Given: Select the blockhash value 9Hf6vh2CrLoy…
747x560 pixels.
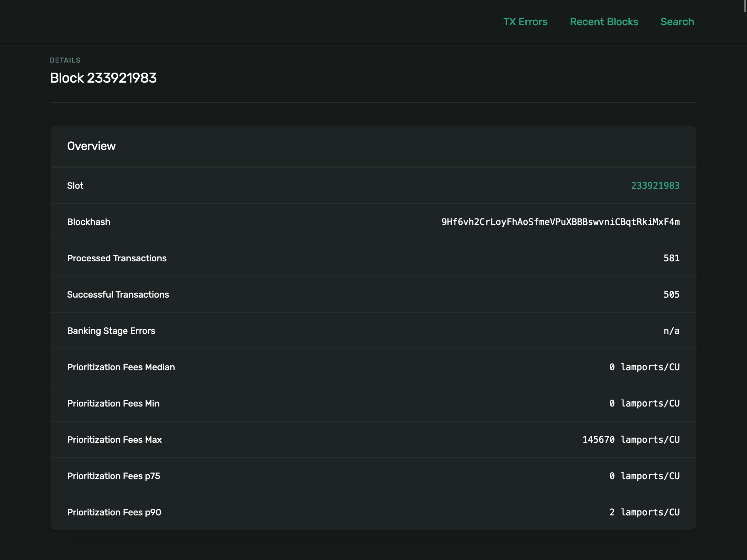Looking at the screenshot, I should click(x=561, y=222).
